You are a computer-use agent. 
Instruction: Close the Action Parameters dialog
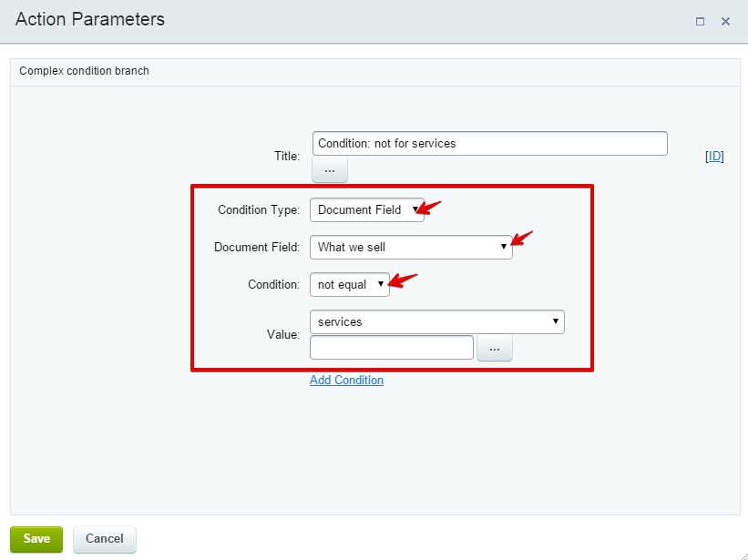(x=725, y=22)
